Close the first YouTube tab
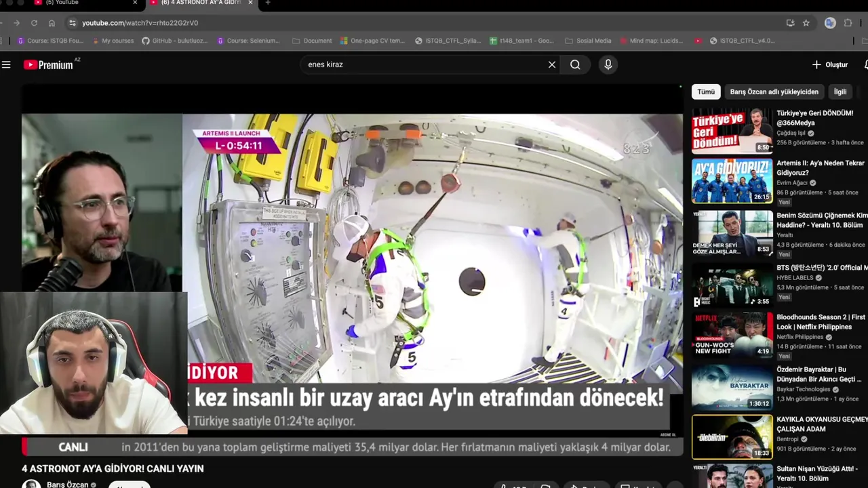868x488 pixels. coord(135,3)
